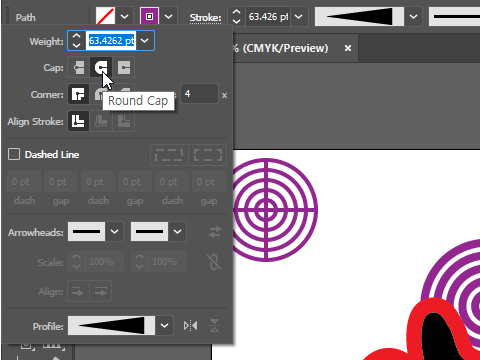
Task: Swap start and end arrowheads
Action: [215, 232]
